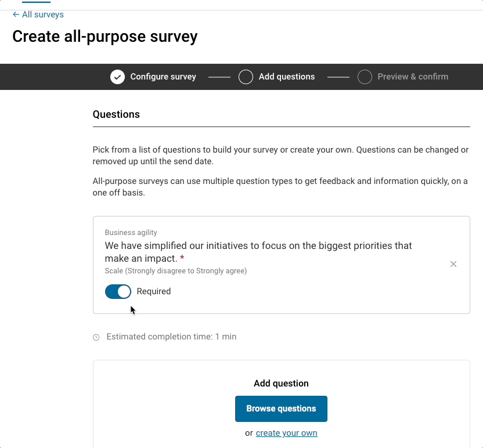This screenshot has height=448, width=483.
Task: Remove the Business agility question using the X
Action: point(453,264)
